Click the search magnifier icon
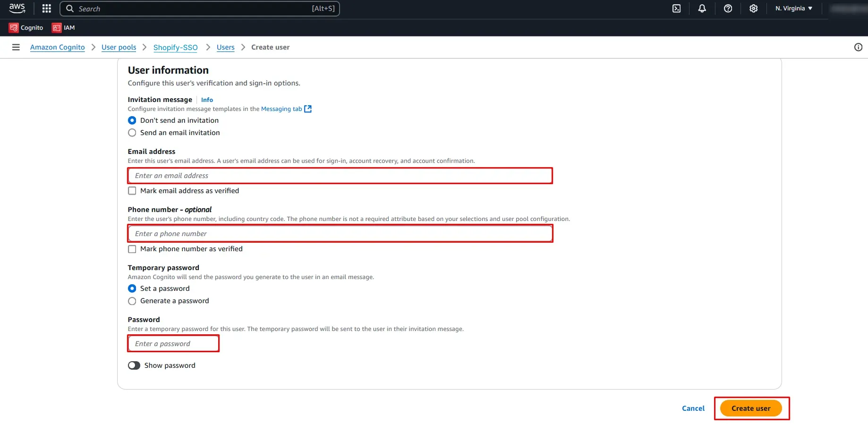The width and height of the screenshot is (868, 424). [x=70, y=8]
